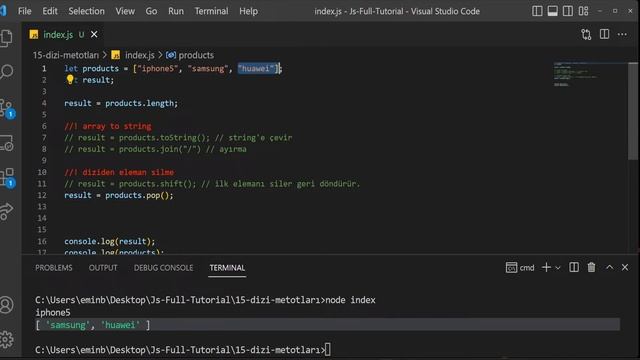Close the index.js editor tab
Image resolution: width=640 pixels, height=360 pixels.
tap(94, 35)
